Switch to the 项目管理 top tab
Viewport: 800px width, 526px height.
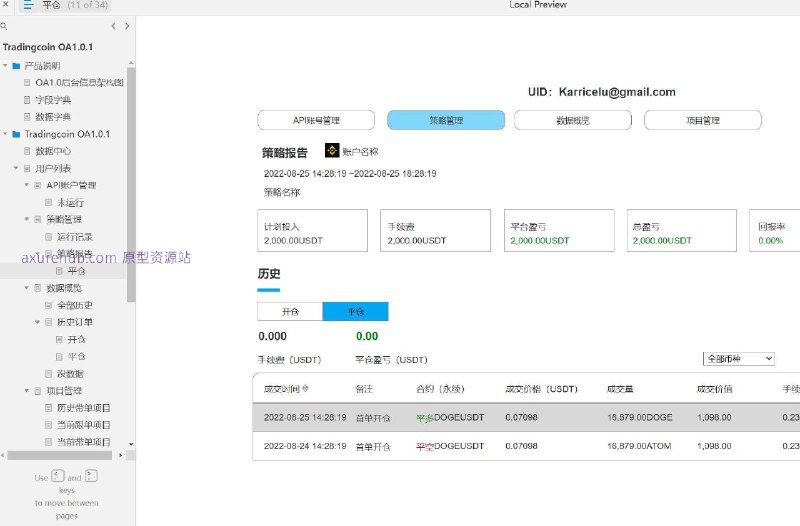[x=703, y=120]
